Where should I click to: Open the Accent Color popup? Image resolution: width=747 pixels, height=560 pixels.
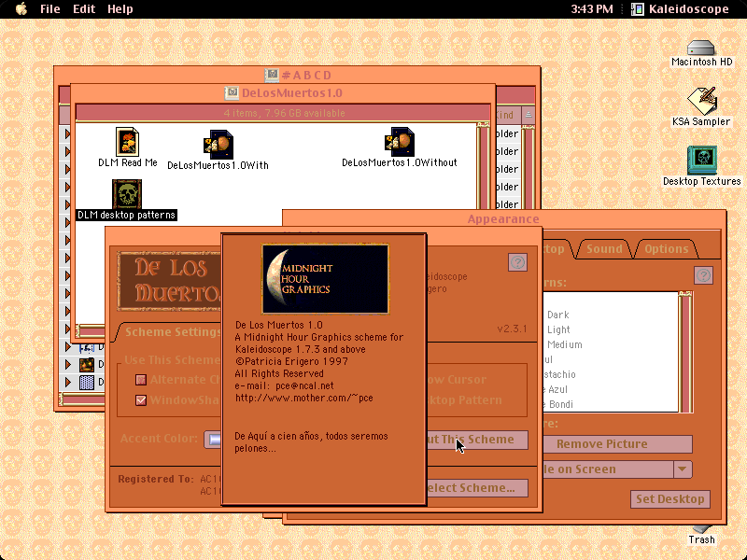(213, 440)
